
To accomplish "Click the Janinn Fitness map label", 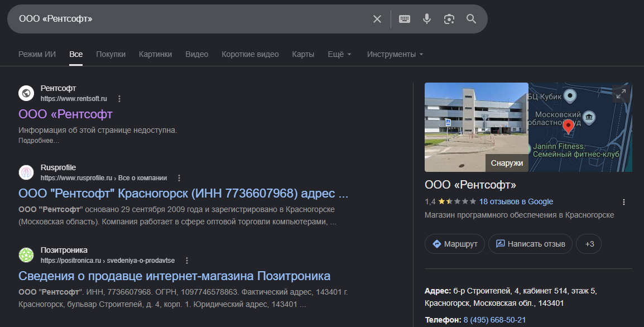I will pyautogui.click(x=576, y=150).
